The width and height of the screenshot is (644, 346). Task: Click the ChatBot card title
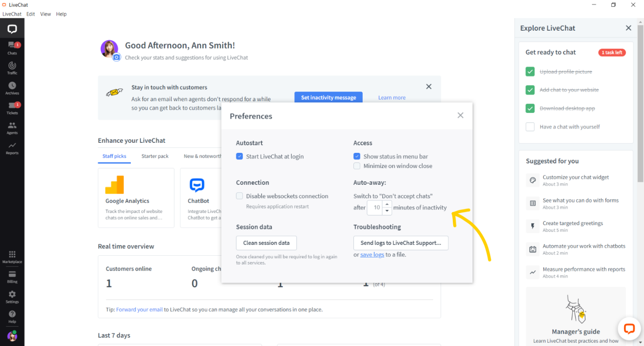[199, 201]
